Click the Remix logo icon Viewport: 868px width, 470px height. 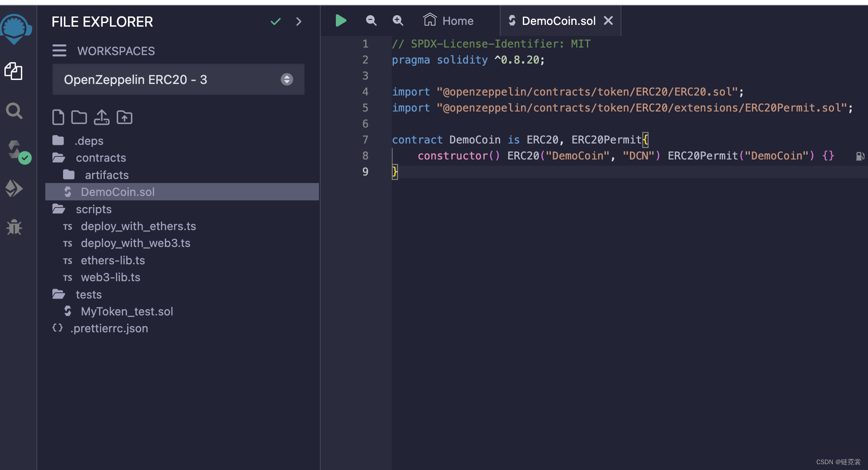point(16,29)
